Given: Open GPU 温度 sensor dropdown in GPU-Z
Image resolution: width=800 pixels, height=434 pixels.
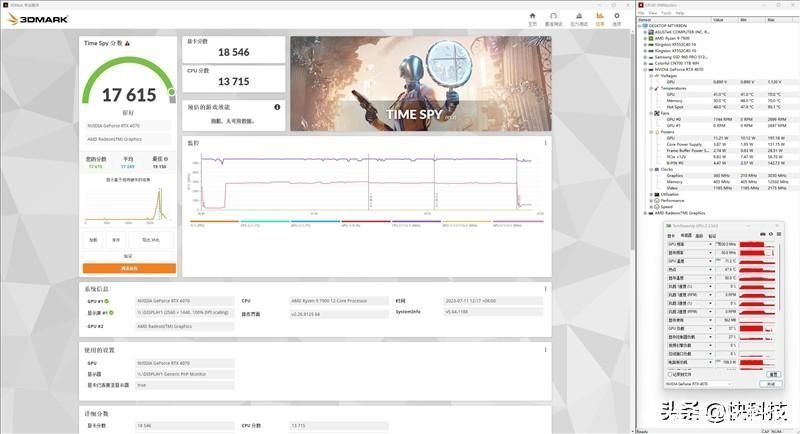Looking at the screenshot, I should click(710, 261).
